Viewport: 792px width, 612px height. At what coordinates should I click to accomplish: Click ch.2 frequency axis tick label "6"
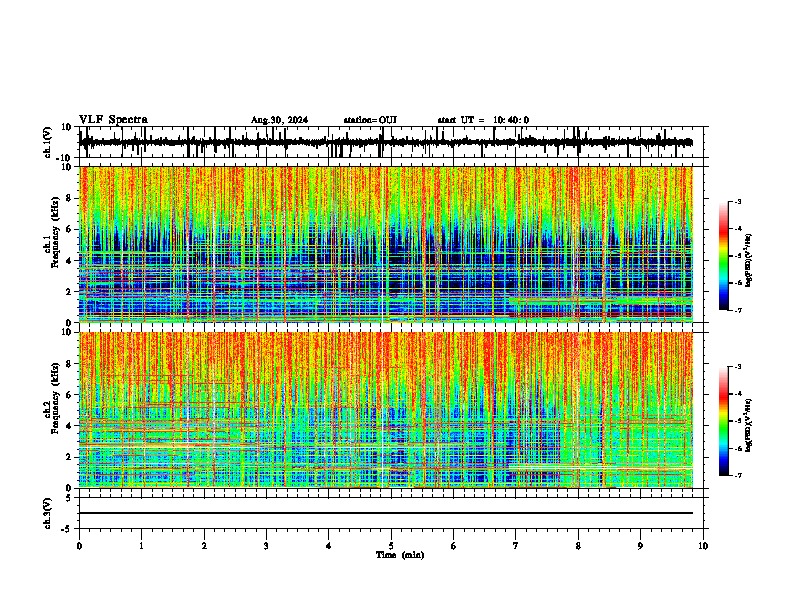pyautogui.click(x=70, y=395)
